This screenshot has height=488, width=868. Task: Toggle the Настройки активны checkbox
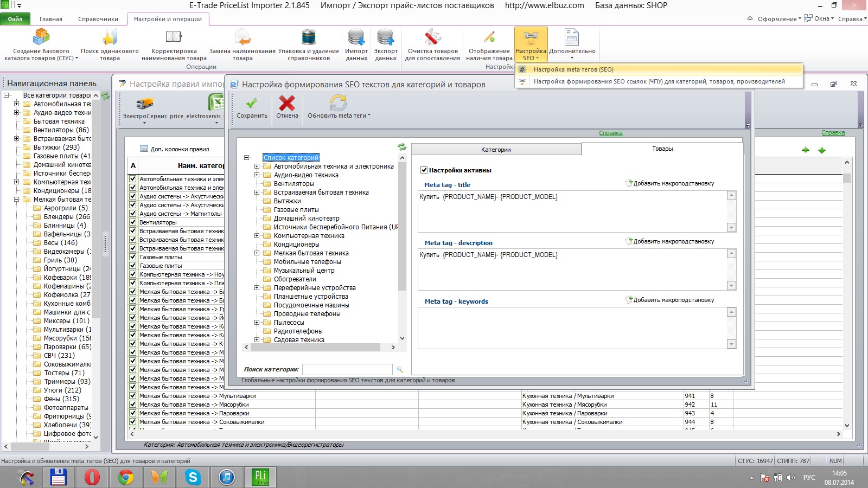point(424,170)
